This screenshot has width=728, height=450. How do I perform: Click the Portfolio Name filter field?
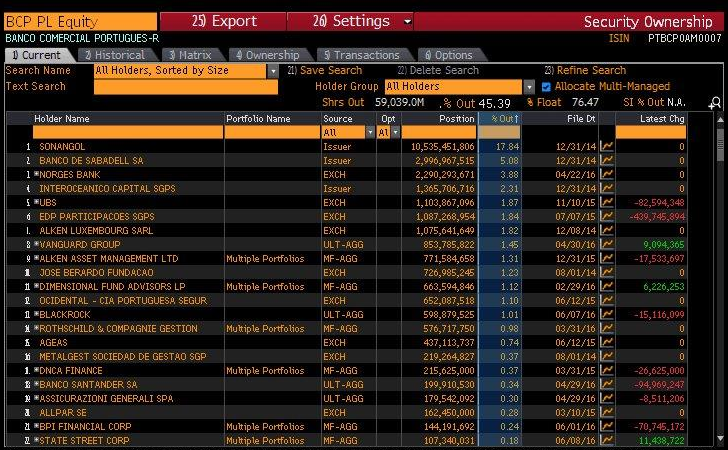tap(272, 132)
